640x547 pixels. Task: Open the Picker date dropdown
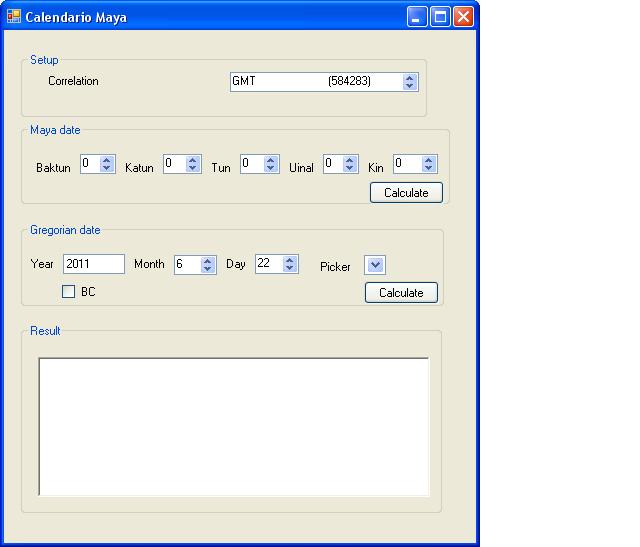pyautogui.click(x=375, y=265)
